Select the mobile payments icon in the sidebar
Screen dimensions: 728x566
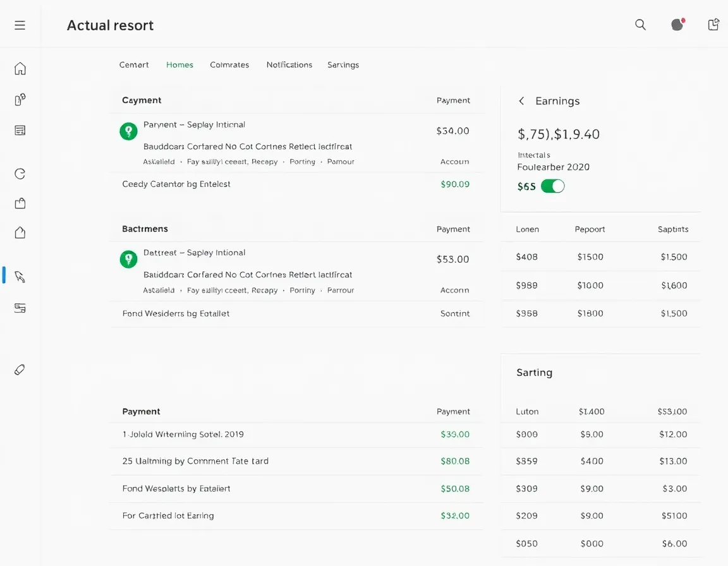[20, 99]
